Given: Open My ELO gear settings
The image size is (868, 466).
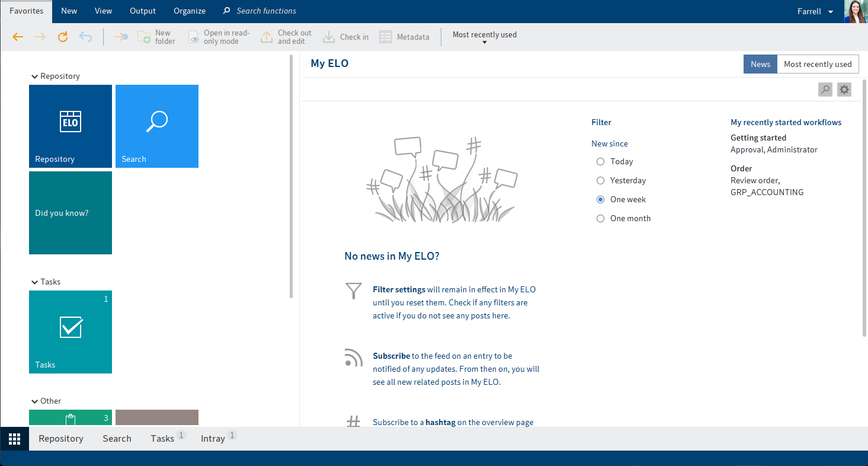Looking at the screenshot, I should [x=844, y=90].
